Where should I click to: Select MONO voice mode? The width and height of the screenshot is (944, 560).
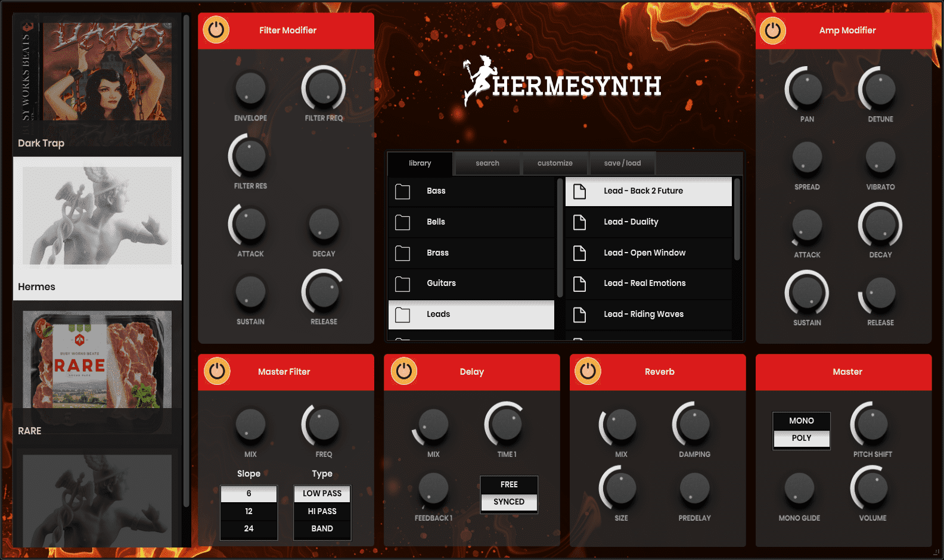[x=802, y=421]
